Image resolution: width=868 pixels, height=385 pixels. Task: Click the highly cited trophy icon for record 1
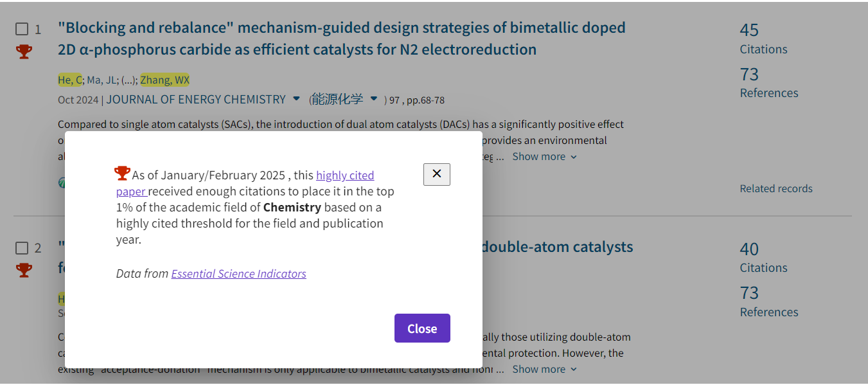coord(24,51)
